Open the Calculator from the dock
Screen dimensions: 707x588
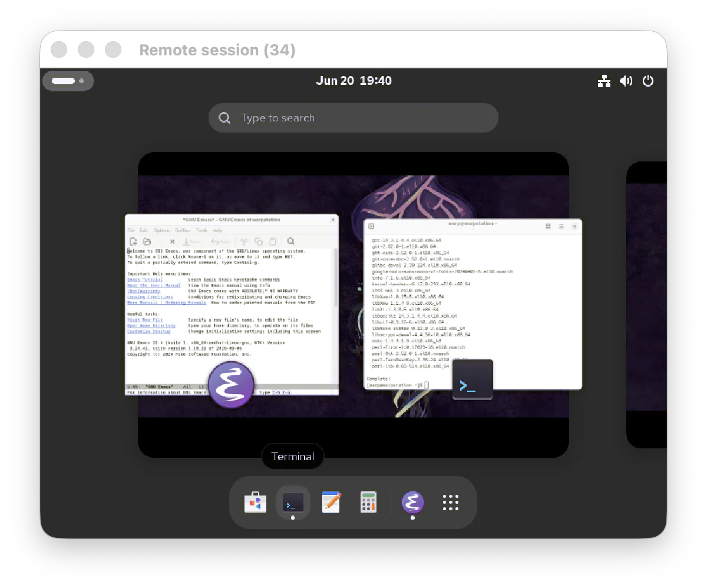click(x=368, y=503)
